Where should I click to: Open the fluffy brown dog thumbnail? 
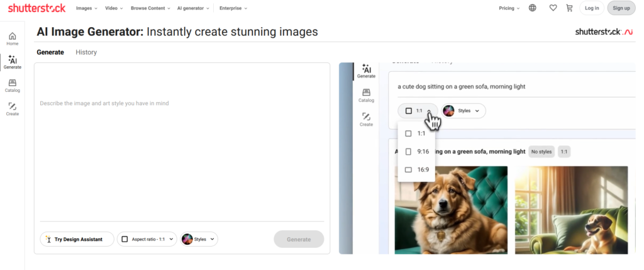tap(451, 210)
